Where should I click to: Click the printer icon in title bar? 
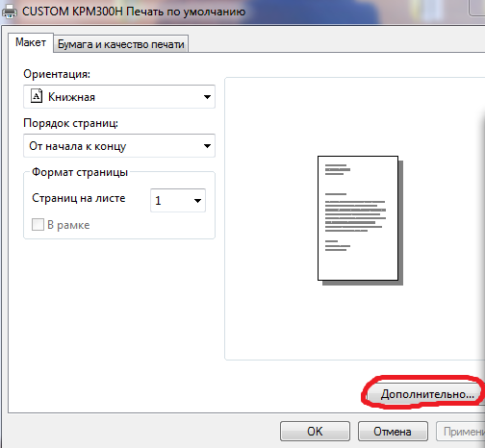pyautogui.click(x=10, y=12)
